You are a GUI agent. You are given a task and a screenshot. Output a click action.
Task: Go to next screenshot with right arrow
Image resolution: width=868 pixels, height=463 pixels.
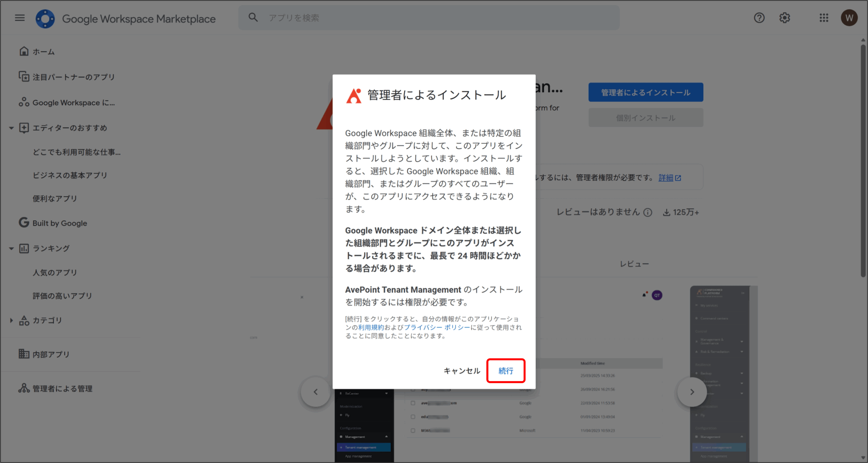pyautogui.click(x=692, y=392)
